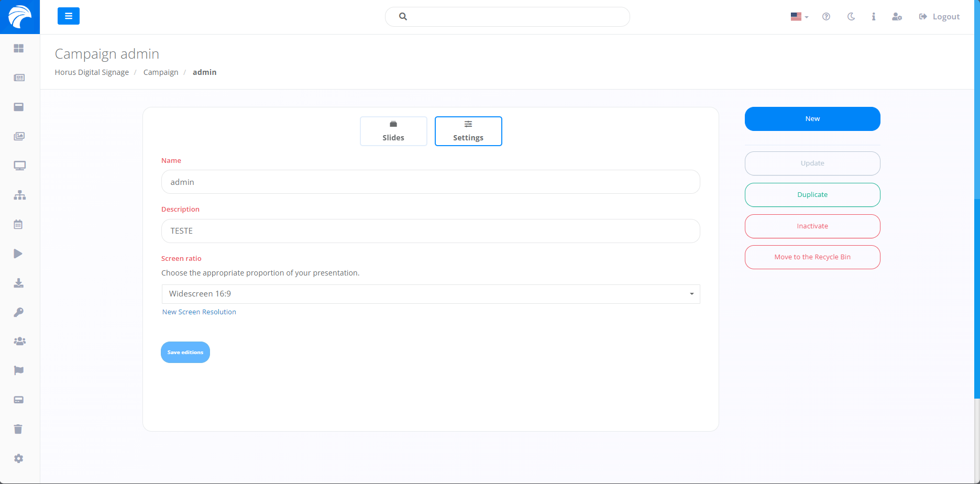The image size is (980, 484).
Task: Open the language flag dropdown
Action: [799, 17]
